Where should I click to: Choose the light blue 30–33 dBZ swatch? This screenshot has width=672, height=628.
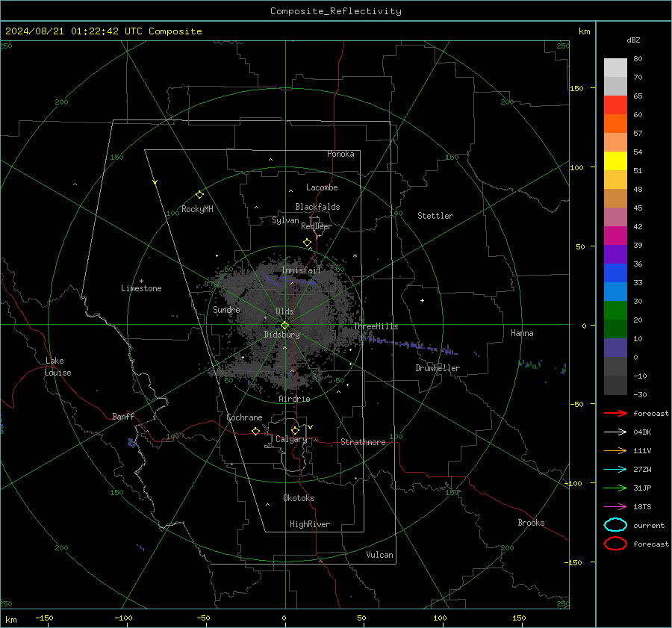tap(615, 292)
